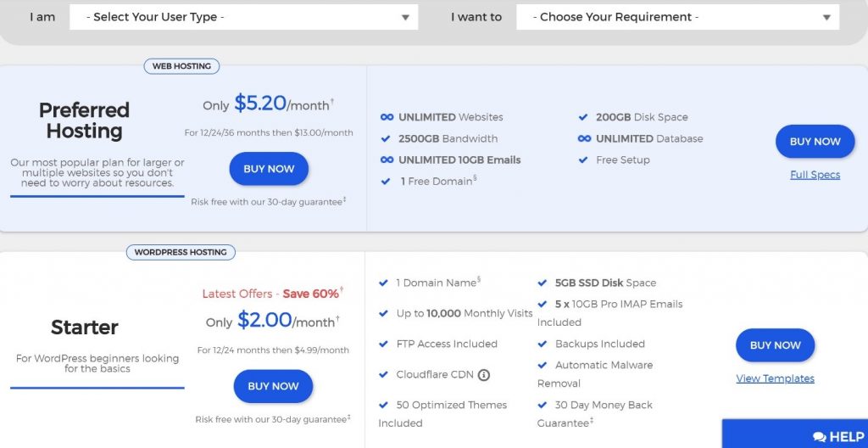This screenshot has height=448, width=868.
Task: Open the HELP chat widget
Action: [x=795, y=434]
